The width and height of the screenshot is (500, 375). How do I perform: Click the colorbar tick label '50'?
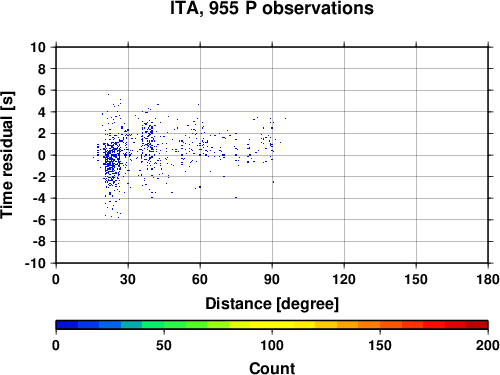click(x=164, y=345)
